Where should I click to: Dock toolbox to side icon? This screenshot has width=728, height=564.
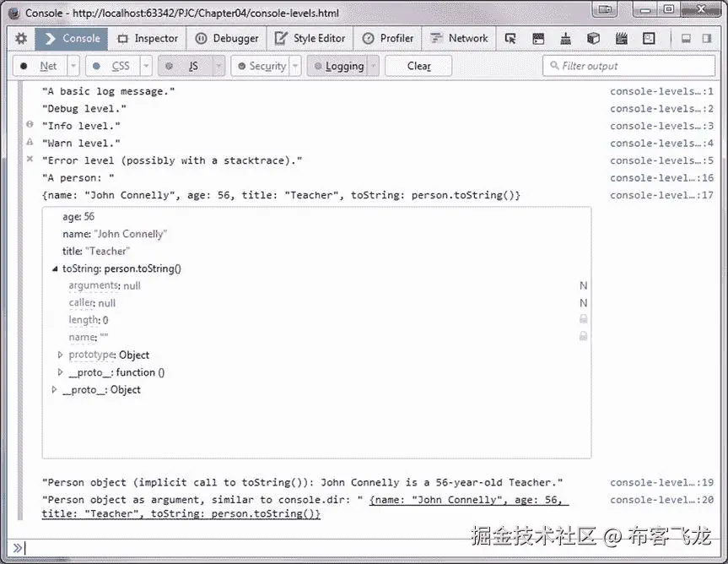(x=707, y=39)
